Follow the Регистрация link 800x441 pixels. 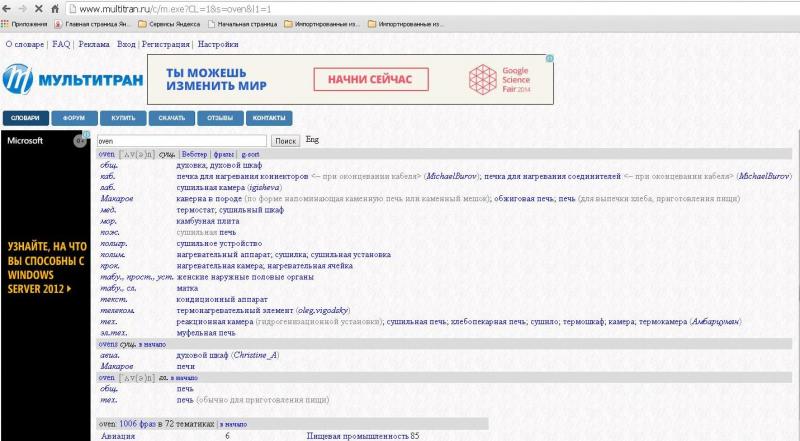[166, 45]
